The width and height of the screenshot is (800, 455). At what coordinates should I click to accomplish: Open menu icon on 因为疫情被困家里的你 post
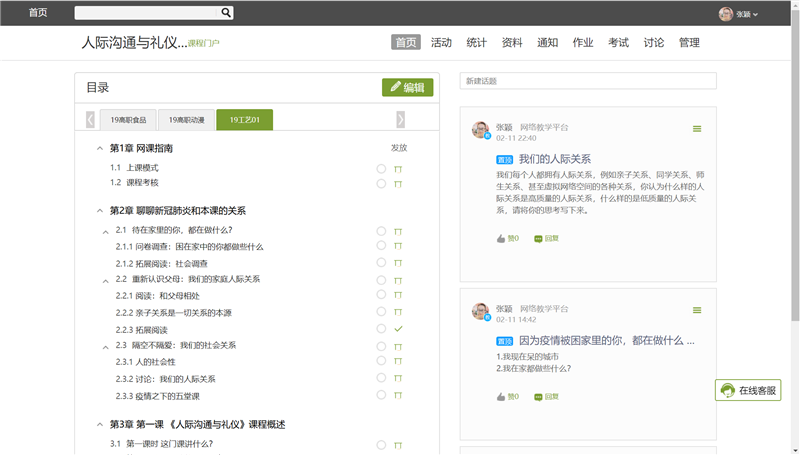[x=697, y=310]
